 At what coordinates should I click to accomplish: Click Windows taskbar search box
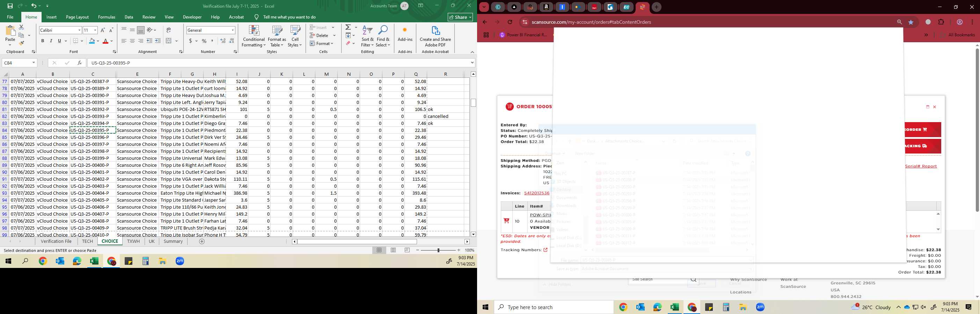554,307
